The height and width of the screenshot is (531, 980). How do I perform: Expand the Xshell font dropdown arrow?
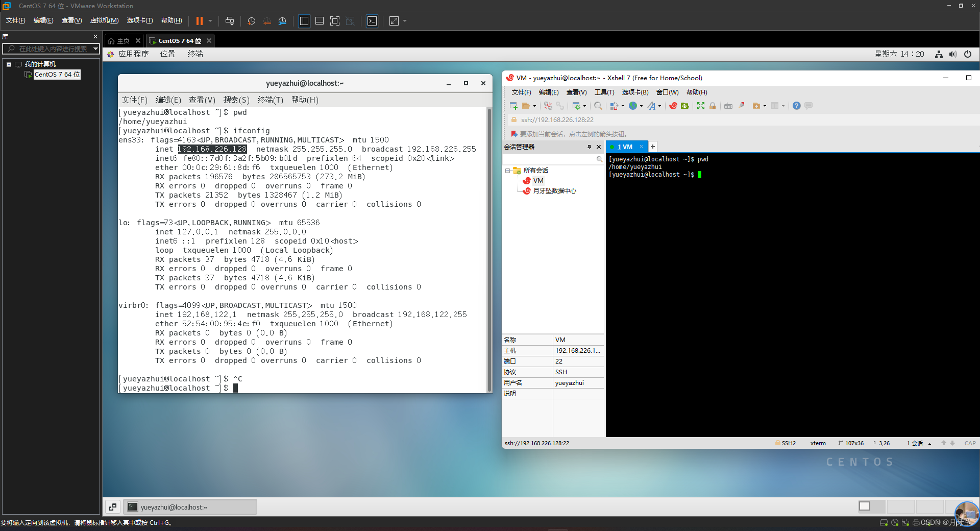pos(659,106)
